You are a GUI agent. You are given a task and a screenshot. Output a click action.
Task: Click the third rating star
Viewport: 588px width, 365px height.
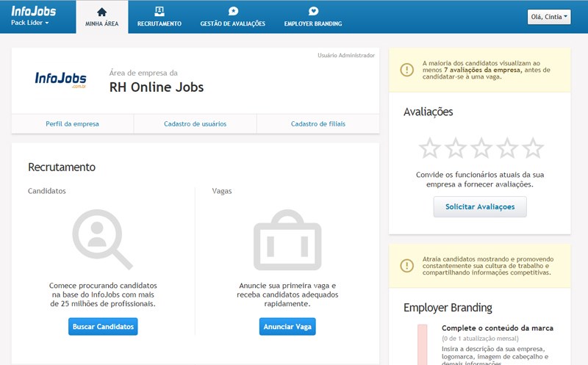(x=481, y=148)
